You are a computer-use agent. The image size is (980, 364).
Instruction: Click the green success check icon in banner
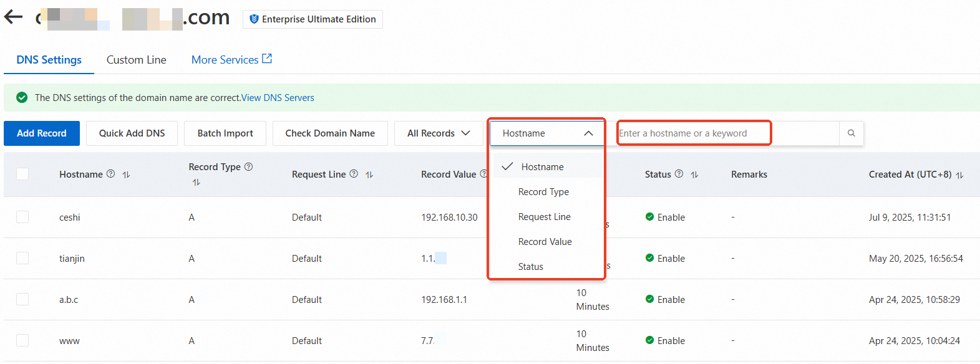22,98
